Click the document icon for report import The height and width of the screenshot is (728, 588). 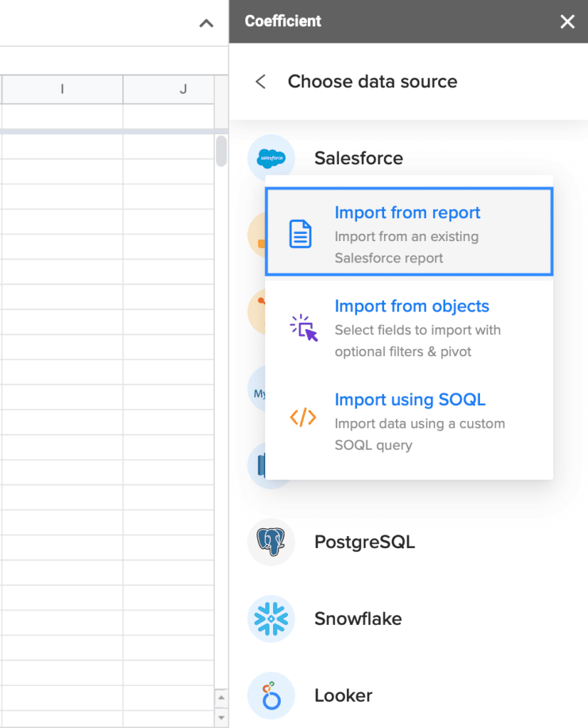[x=301, y=234]
